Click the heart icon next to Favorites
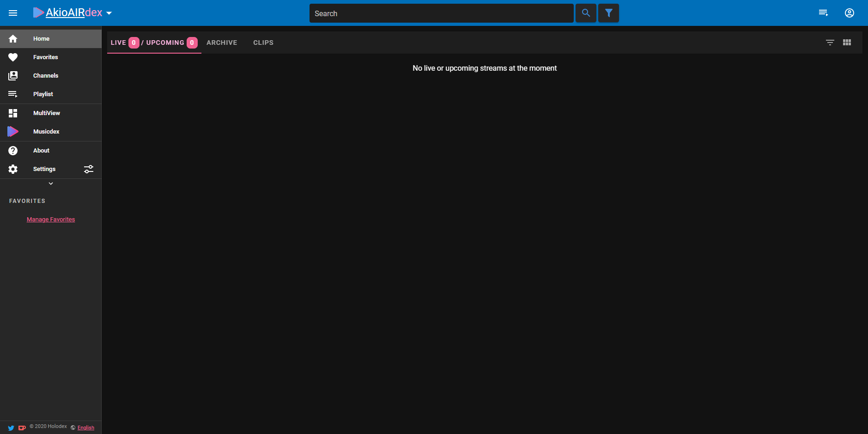 [x=13, y=57]
